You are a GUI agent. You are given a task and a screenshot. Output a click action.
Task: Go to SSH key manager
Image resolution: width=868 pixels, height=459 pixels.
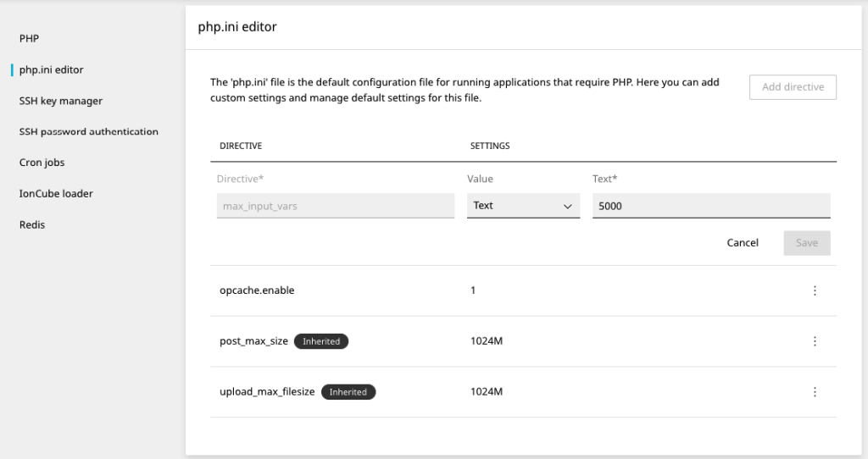(x=61, y=101)
